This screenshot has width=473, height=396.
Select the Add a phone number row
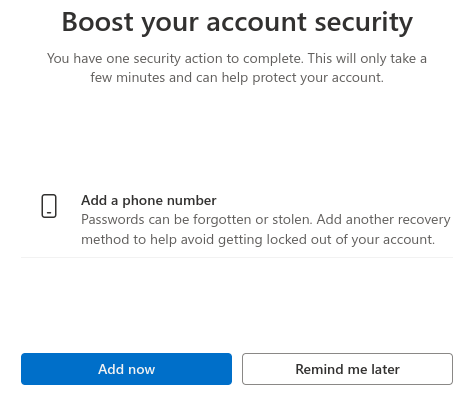click(237, 220)
